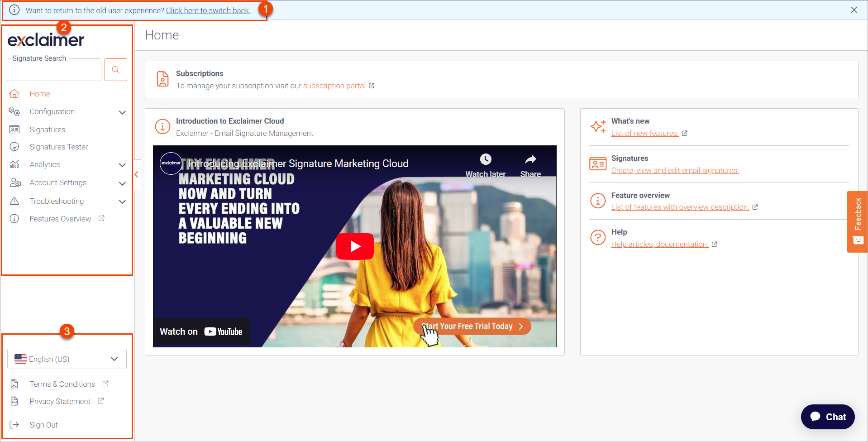Screen dimensions: 868x442
Task: Expand the Analytics submenu chevron
Action: (122, 165)
